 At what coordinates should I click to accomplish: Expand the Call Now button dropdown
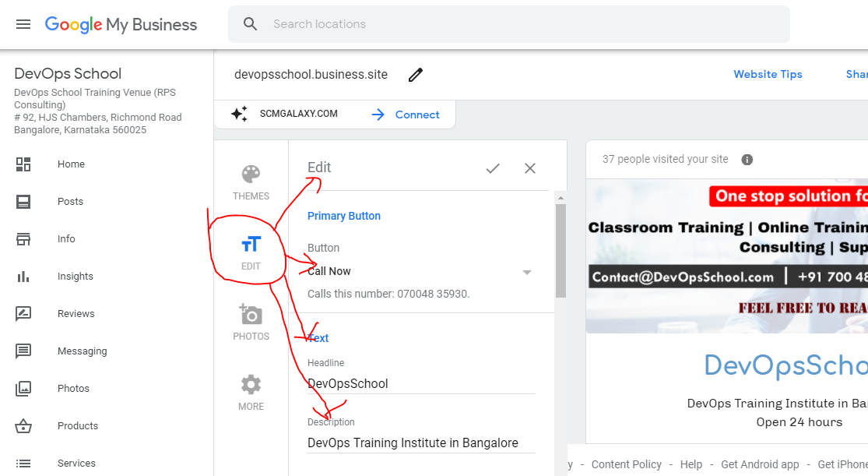point(527,272)
